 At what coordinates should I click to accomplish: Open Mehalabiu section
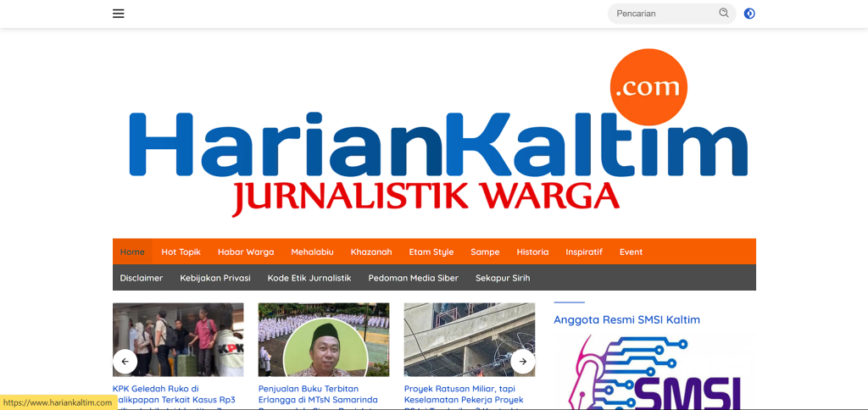tap(312, 252)
